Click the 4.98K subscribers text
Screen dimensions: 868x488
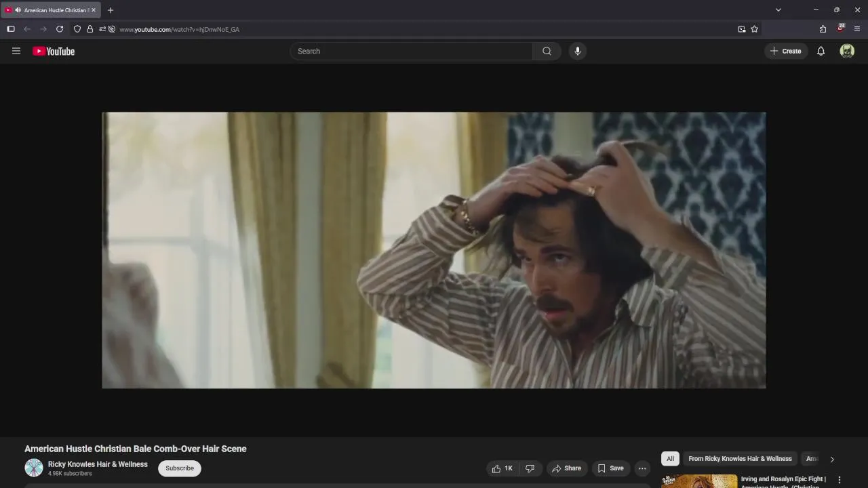pyautogui.click(x=70, y=474)
